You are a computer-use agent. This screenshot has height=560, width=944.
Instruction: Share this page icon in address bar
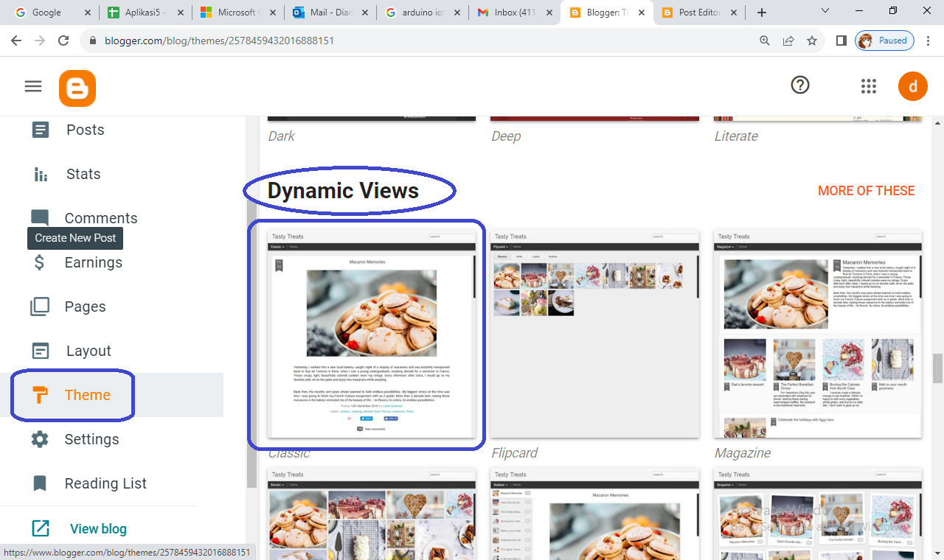pyautogui.click(x=788, y=41)
